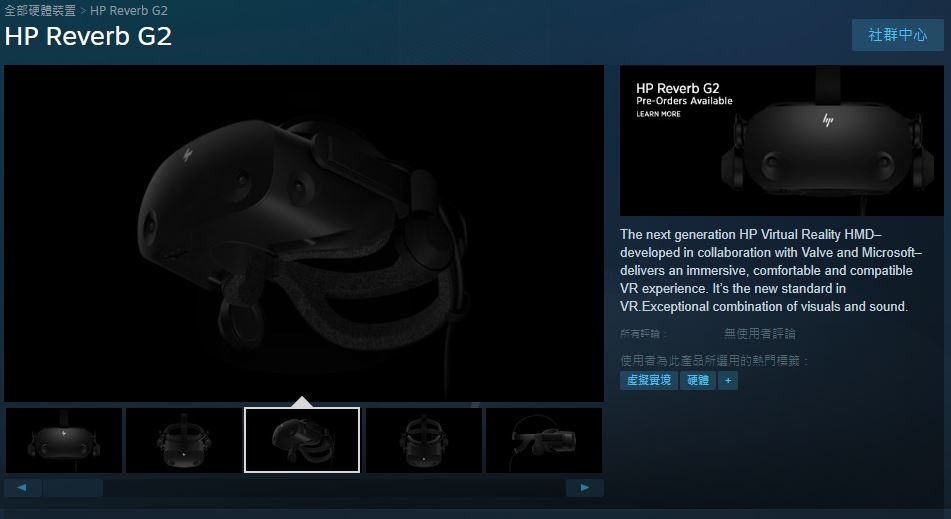Select the 硬體 tag

[698, 380]
